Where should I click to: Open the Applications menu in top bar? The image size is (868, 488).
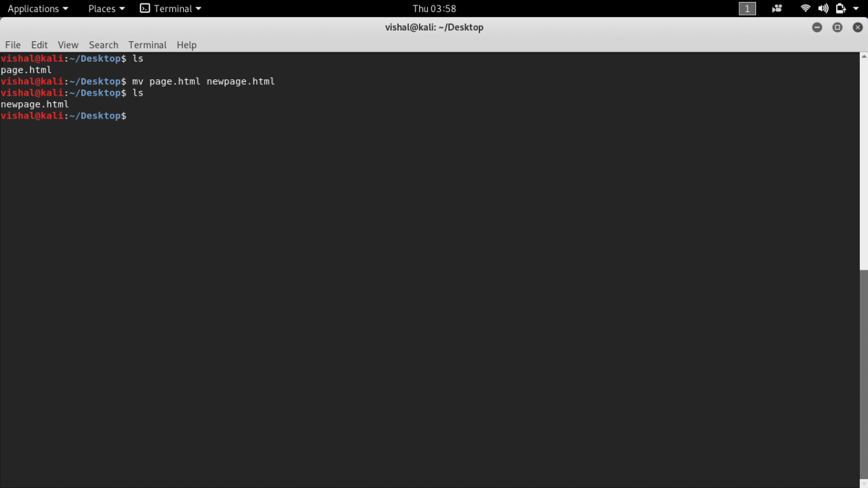[x=38, y=9]
